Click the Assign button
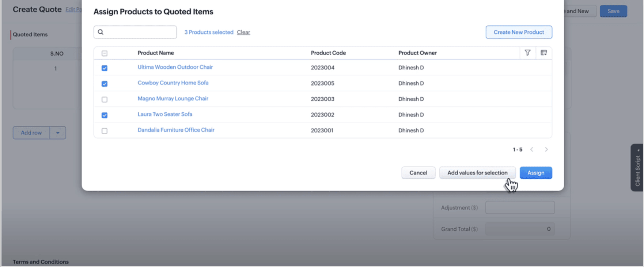The width and height of the screenshot is (644, 267). click(x=535, y=173)
